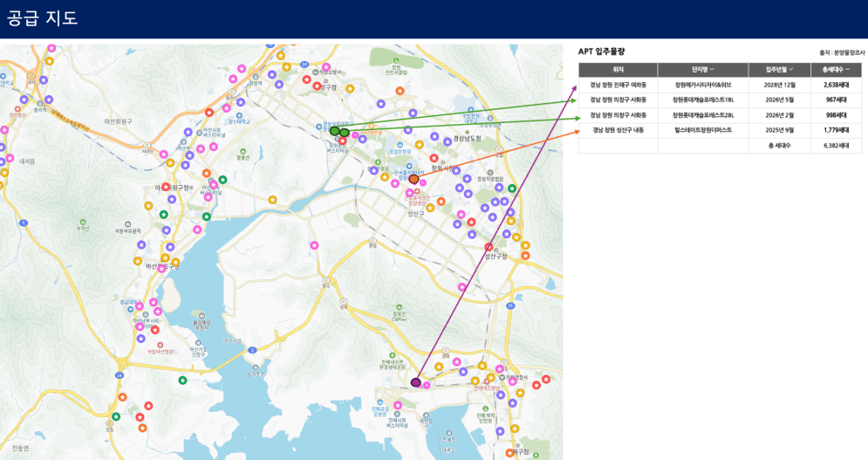Click the orange oval marker near Seongsan-gu
Image resolution: width=868 pixels, height=460 pixels.
(414, 179)
